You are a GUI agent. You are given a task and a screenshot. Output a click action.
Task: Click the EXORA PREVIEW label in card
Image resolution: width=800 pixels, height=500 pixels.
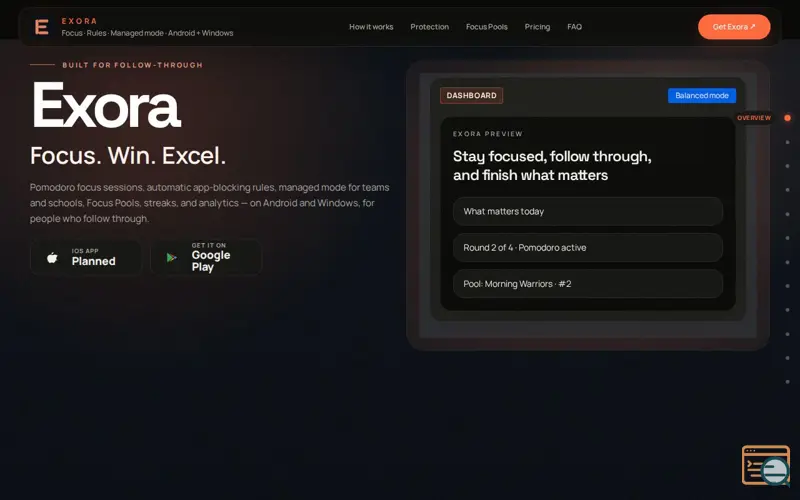[x=488, y=134]
